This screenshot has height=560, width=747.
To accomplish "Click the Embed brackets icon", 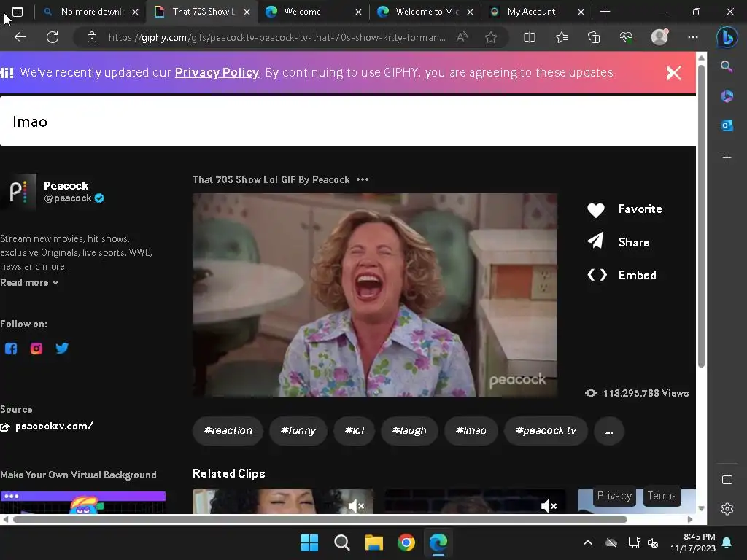I will (x=597, y=275).
